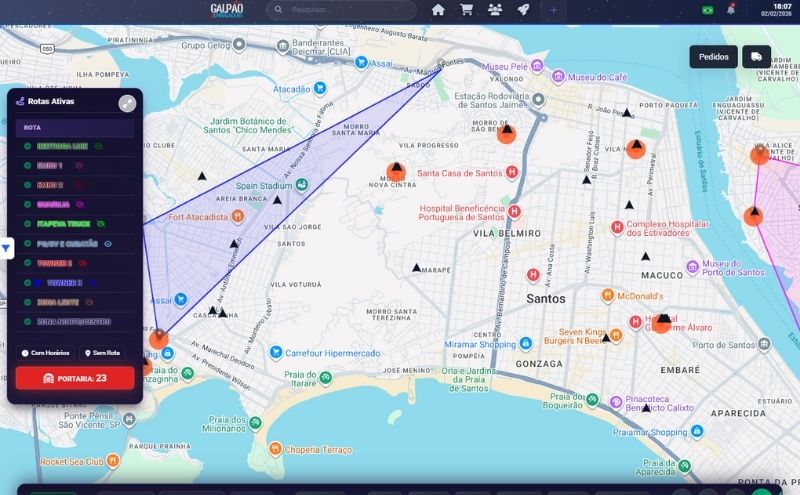The height and width of the screenshot is (495, 800).
Task: Open the home icon in top navigation
Action: (x=438, y=10)
